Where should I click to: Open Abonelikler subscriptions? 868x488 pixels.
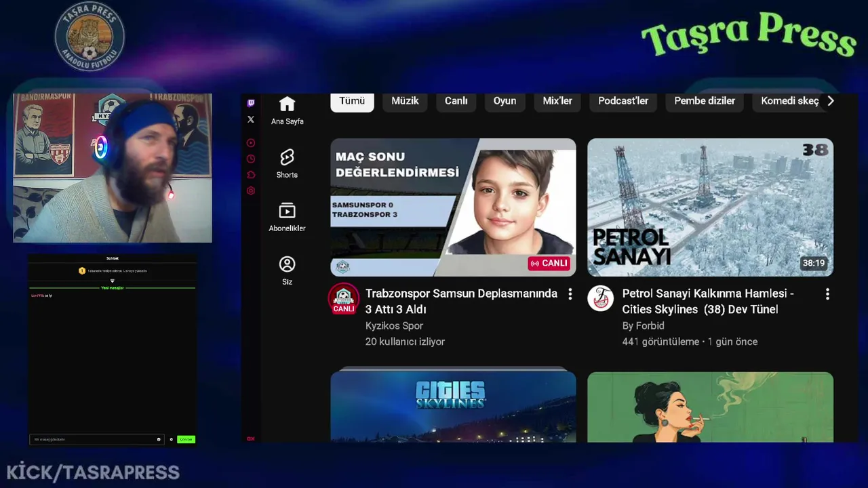287,218
